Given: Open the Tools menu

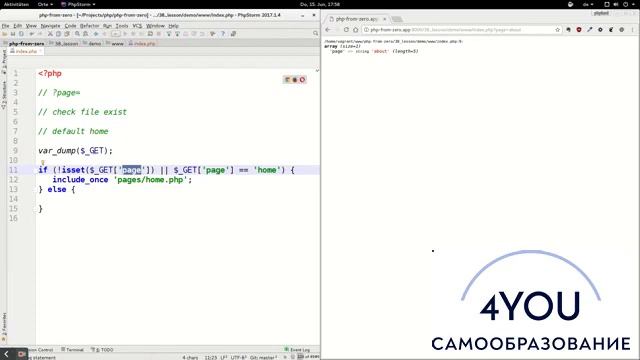Looking at the screenshot, I should [x=122, y=26].
